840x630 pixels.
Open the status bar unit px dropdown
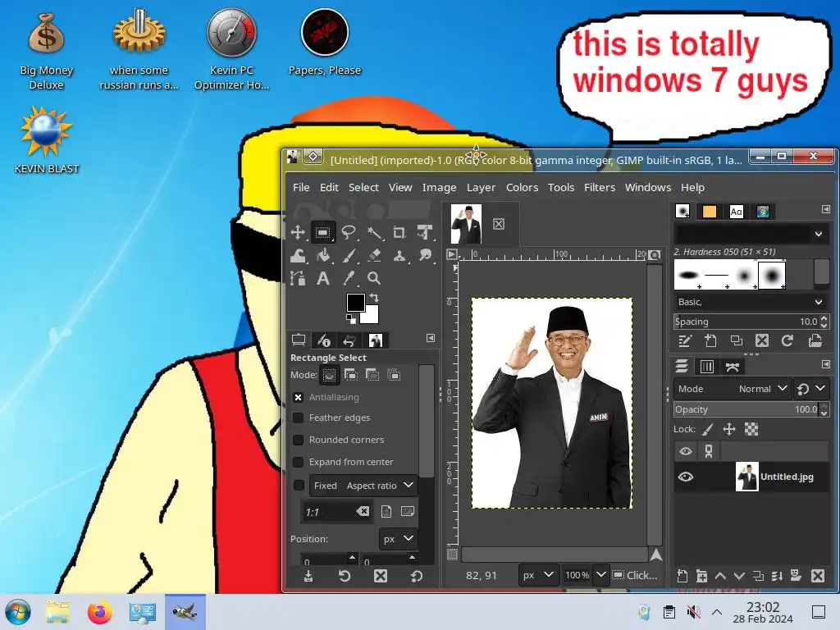pyautogui.click(x=538, y=575)
